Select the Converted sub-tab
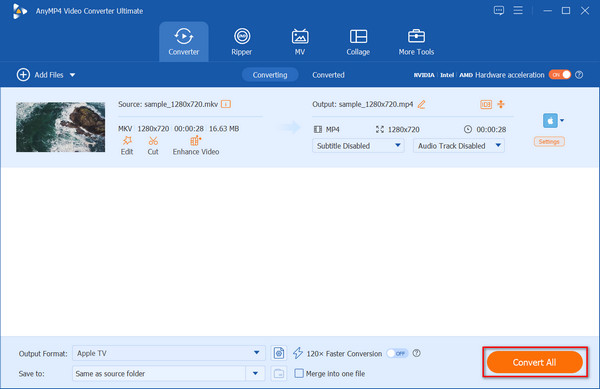Image resolution: width=600 pixels, height=389 pixels. click(x=328, y=75)
